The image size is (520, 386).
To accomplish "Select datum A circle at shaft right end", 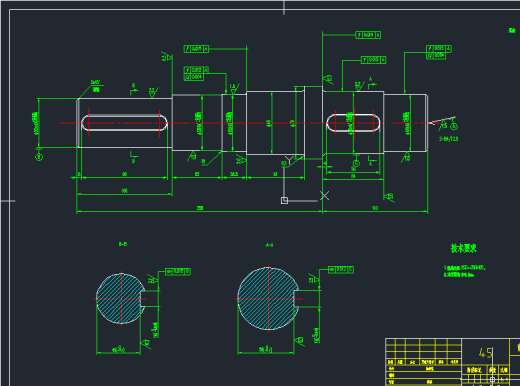I will point(454,126).
